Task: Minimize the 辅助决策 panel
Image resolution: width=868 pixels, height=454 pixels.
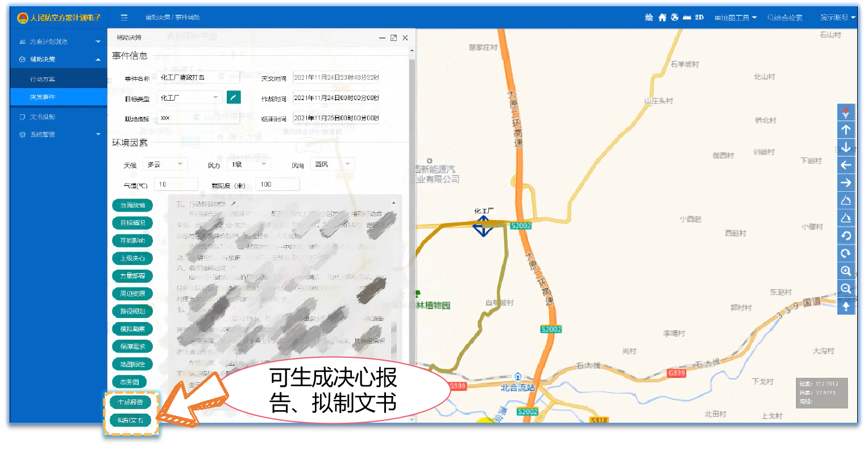Action: click(x=382, y=38)
